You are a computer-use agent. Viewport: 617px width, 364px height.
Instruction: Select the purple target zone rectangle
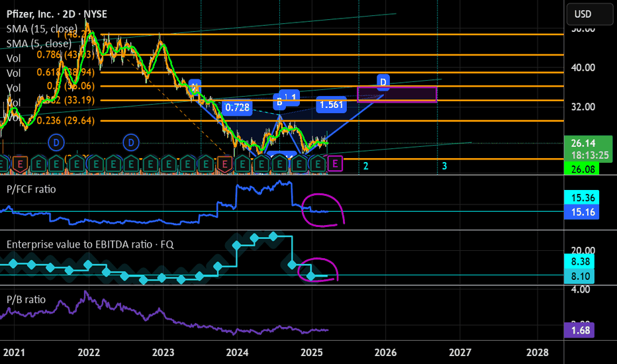pyautogui.click(x=397, y=95)
